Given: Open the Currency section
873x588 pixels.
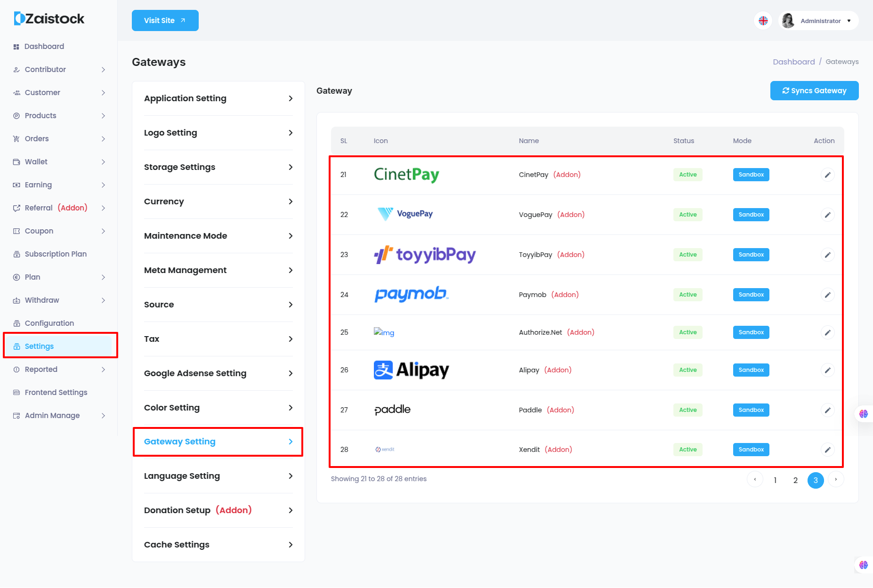Looking at the screenshot, I should pos(218,201).
